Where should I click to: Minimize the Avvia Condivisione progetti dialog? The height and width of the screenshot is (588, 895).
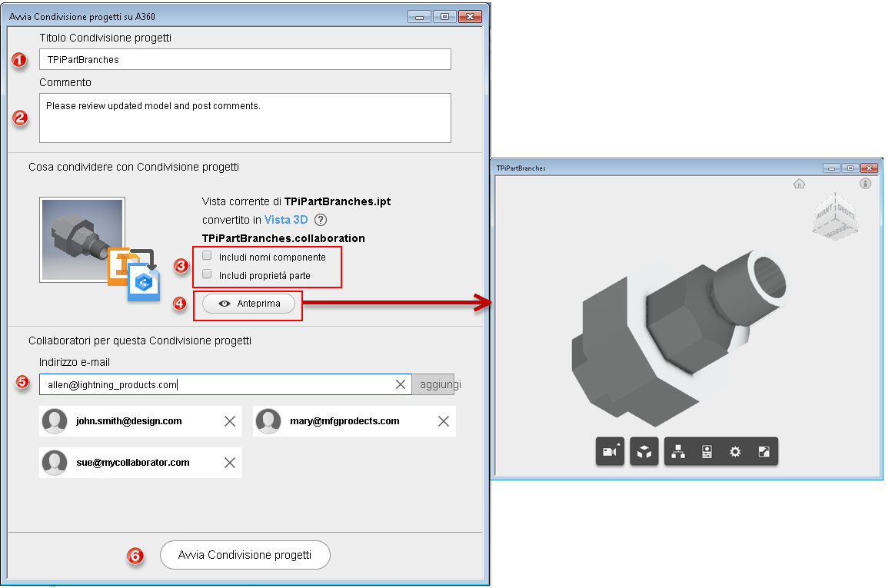(419, 17)
